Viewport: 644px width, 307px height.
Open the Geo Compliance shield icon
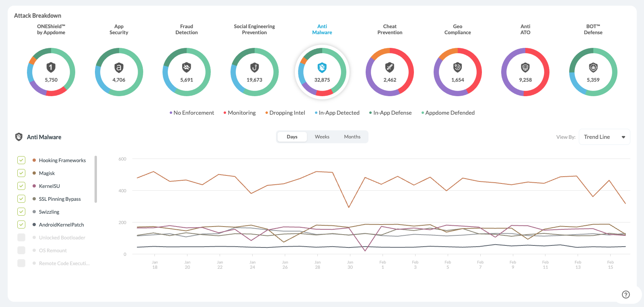457,67
